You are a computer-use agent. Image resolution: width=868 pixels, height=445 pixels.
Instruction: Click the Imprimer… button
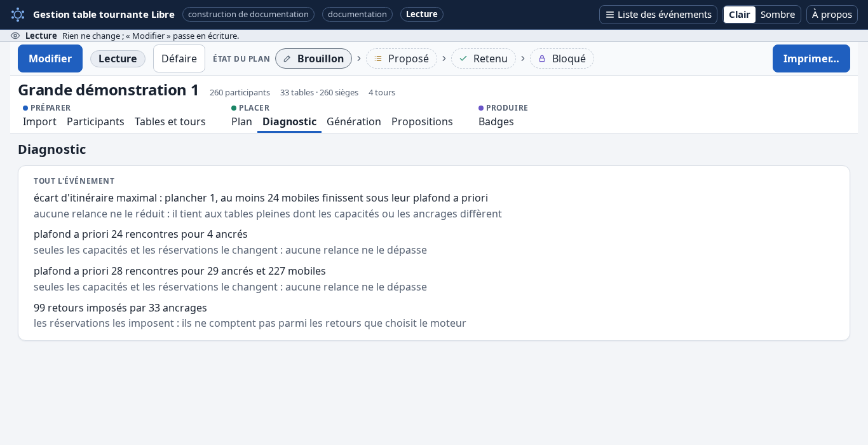811,58
